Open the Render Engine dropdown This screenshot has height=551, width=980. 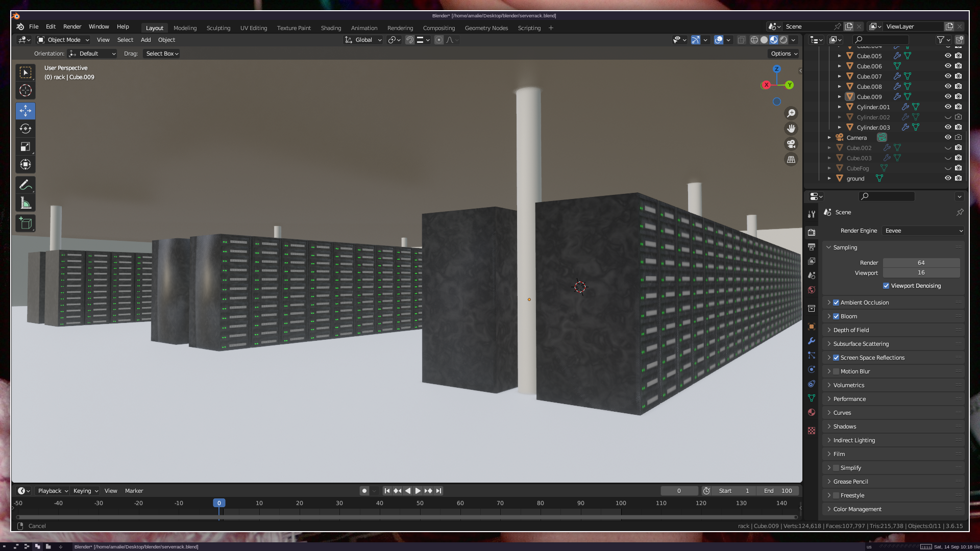click(923, 231)
